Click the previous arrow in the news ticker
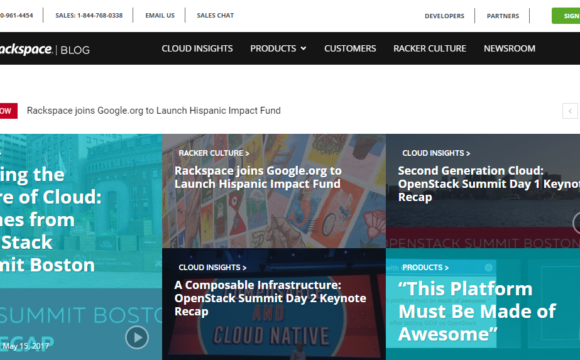The height and width of the screenshot is (360, 580). pos(570,111)
